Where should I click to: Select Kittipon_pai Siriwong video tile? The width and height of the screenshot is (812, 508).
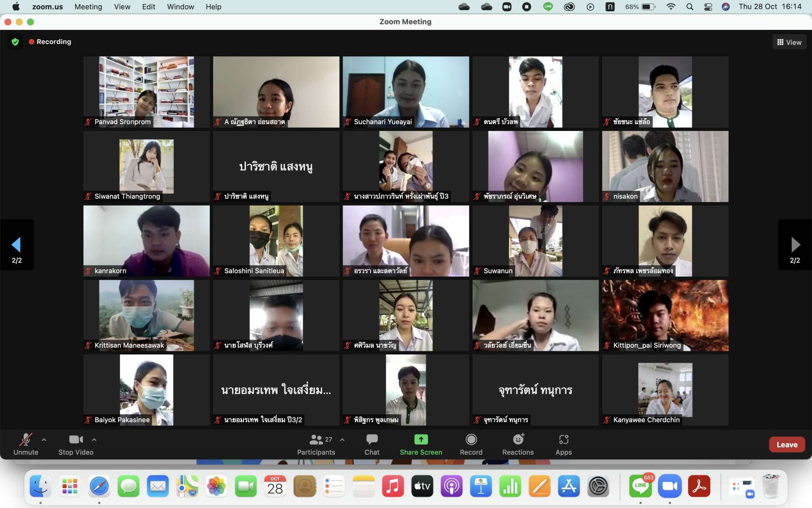coord(665,316)
